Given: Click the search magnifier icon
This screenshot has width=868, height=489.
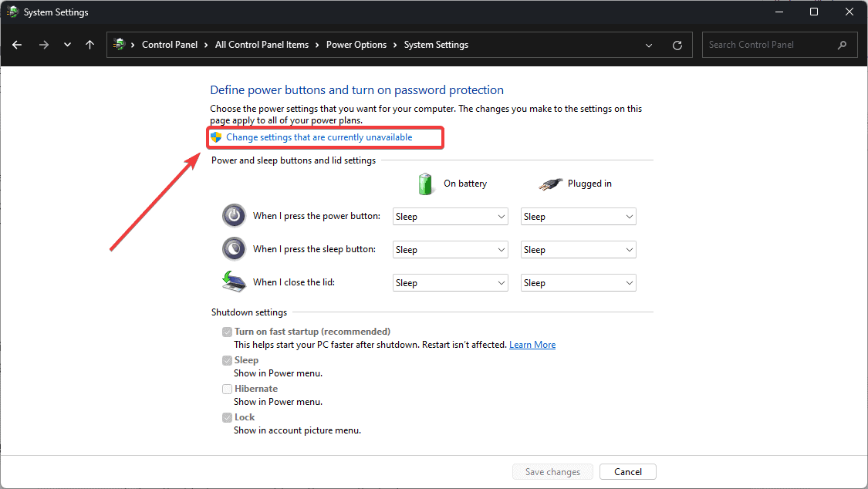Looking at the screenshot, I should tap(842, 45).
